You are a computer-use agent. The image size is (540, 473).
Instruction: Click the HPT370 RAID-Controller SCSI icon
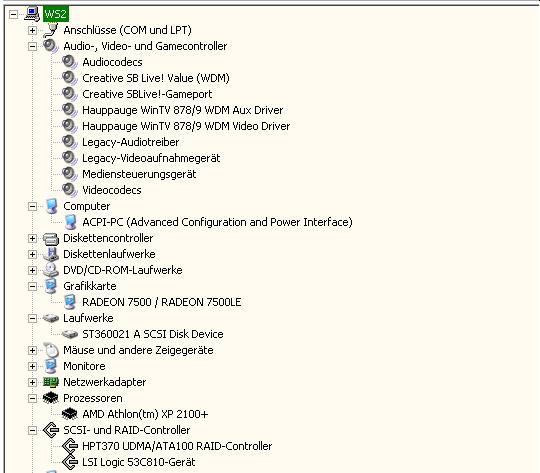pyautogui.click(x=70, y=446)
